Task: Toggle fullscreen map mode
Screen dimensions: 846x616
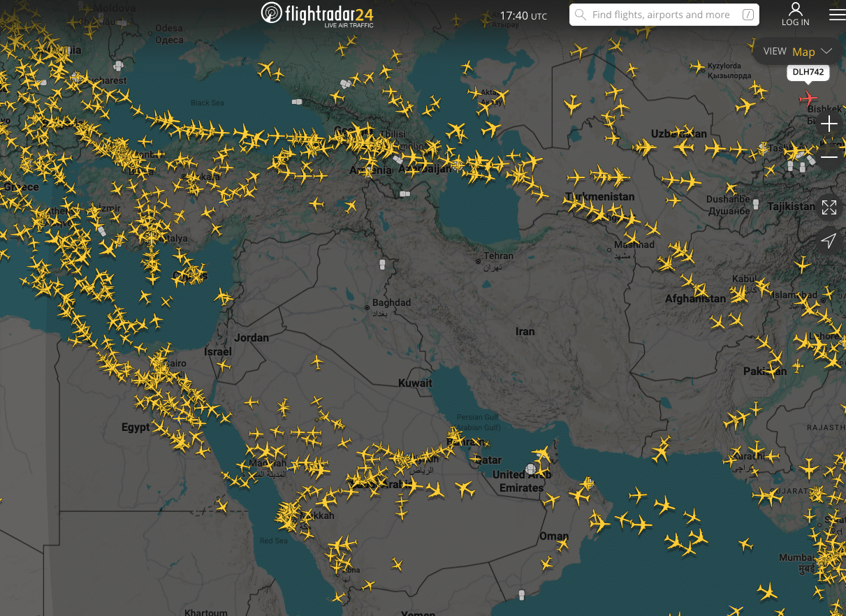Action: (829, 207)
